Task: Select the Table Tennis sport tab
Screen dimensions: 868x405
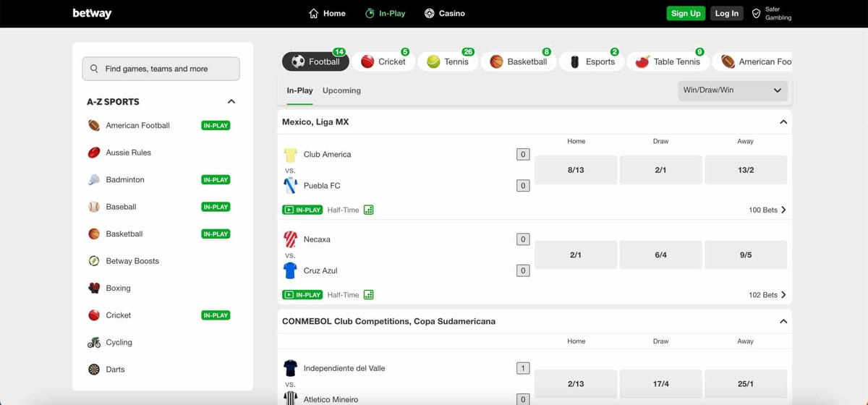Action: click(x=668, y=61)
